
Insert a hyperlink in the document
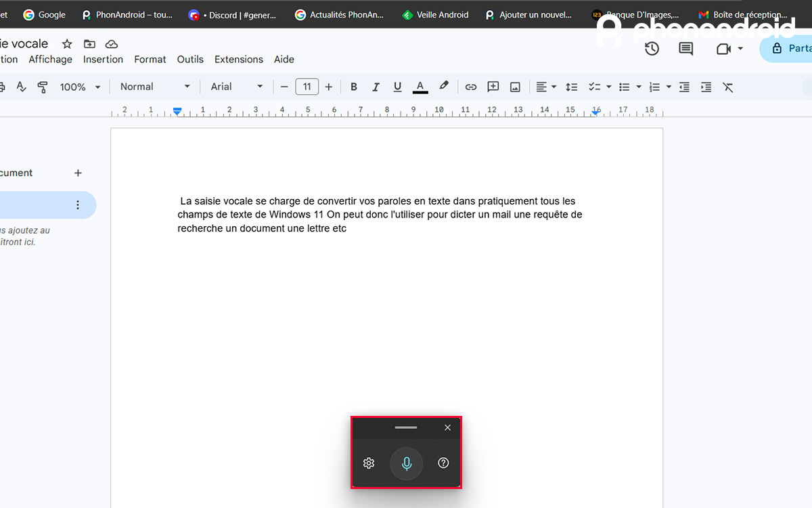471,87
